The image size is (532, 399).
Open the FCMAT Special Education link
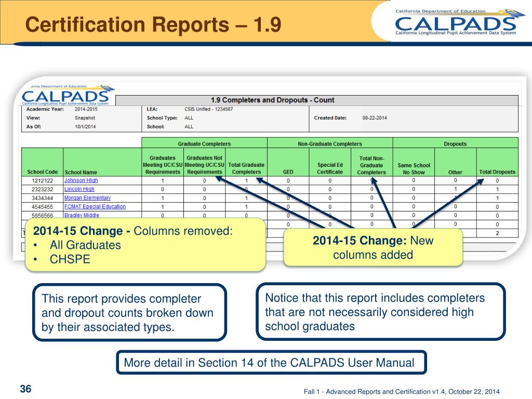click(95, 207)
